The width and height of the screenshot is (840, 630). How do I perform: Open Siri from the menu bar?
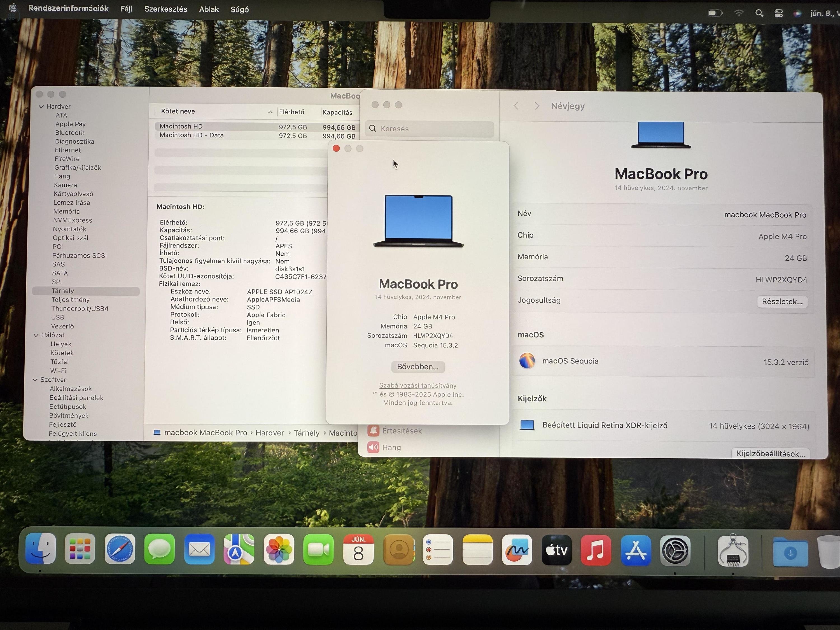[x=797, y=13]
